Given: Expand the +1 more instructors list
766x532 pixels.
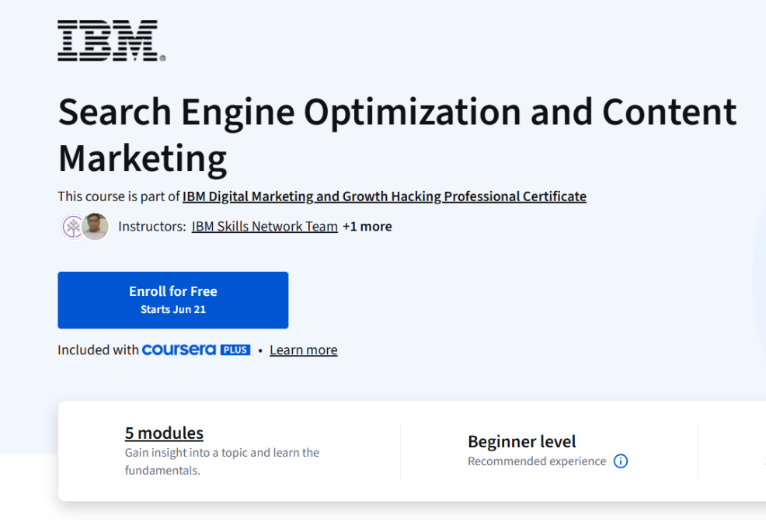Looking at the screenshot, I should [x=367, y=226].
